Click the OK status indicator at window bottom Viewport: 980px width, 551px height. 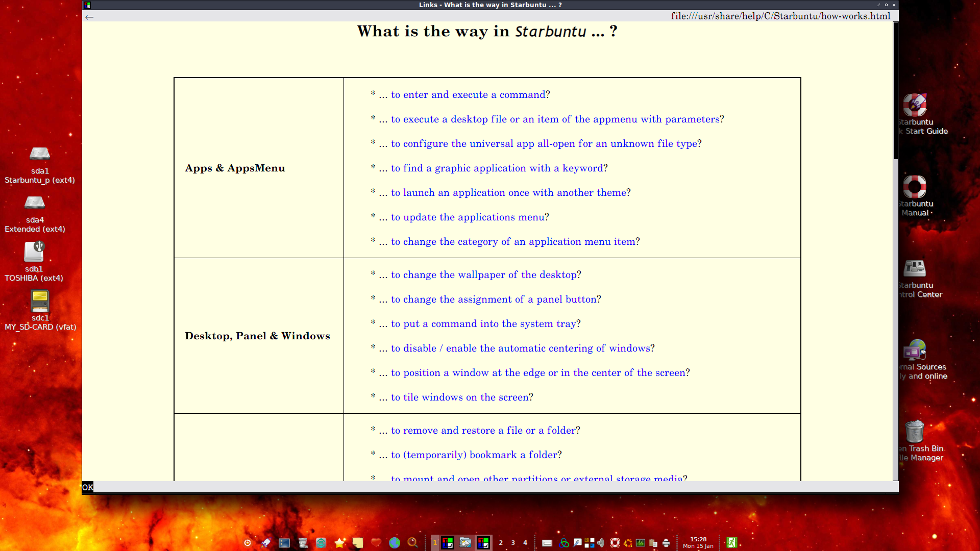coord(88,487)
